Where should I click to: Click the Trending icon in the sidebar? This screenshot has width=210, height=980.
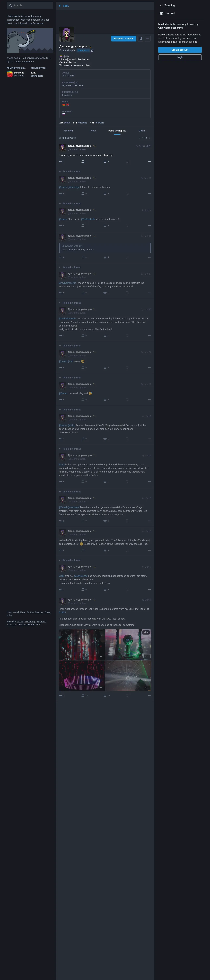click(161, 5)
